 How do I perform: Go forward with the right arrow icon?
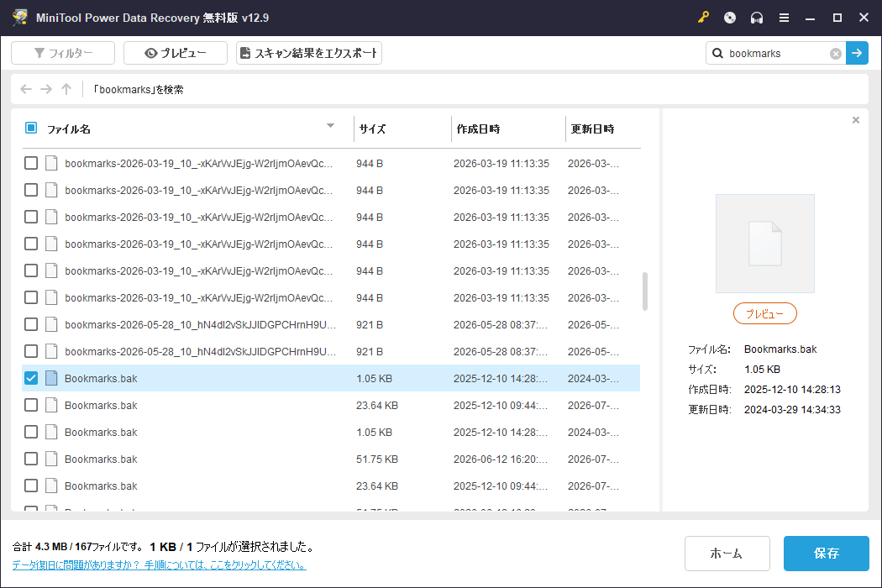coord(46,89)
